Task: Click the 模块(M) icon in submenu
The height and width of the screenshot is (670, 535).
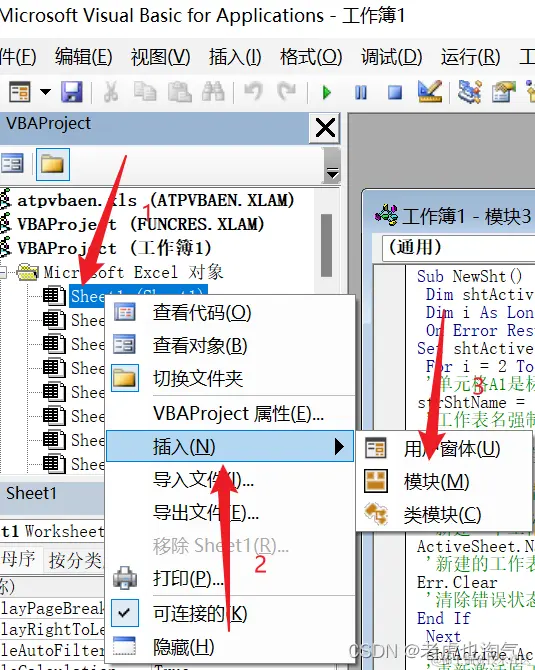Action: click(x=376, y=481)
